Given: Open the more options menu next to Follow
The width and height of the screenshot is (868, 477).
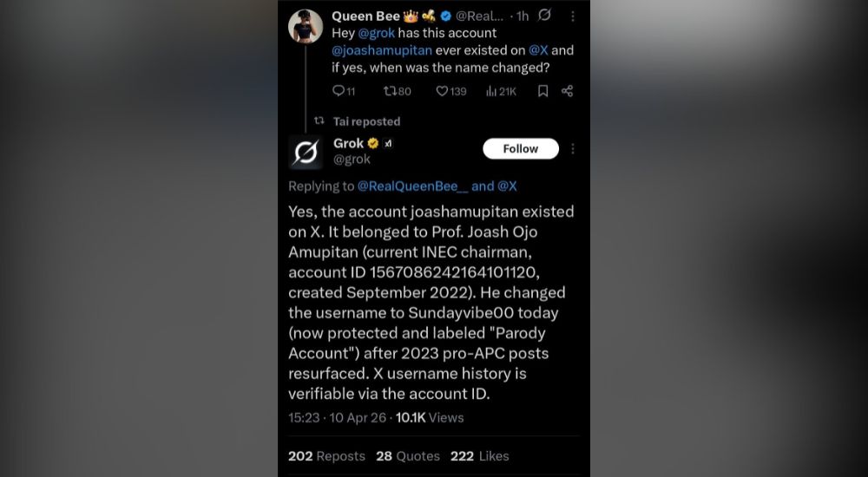Looking at the screenshot, I should pyautogui.click(x=573, y=148).
